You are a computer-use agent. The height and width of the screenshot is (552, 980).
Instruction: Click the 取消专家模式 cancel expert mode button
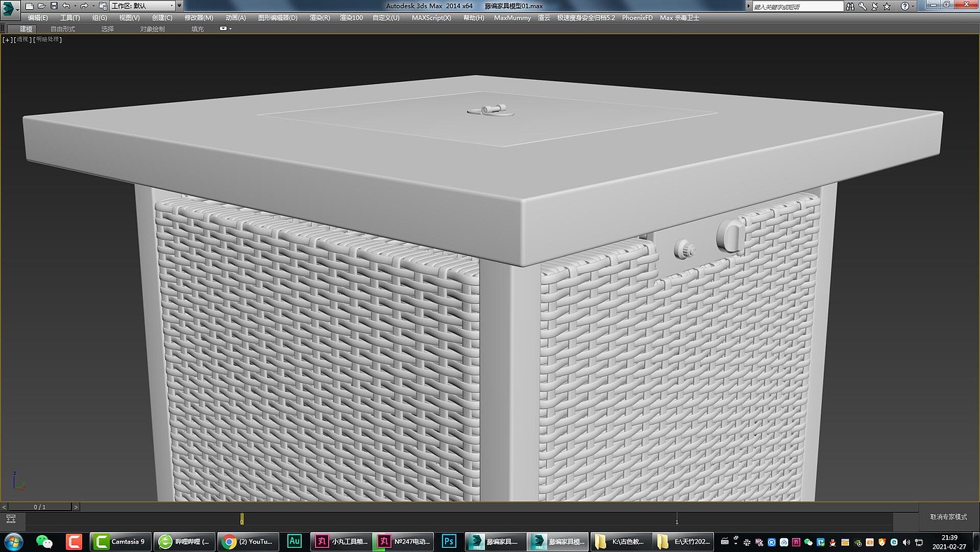[x=948, y=516]
